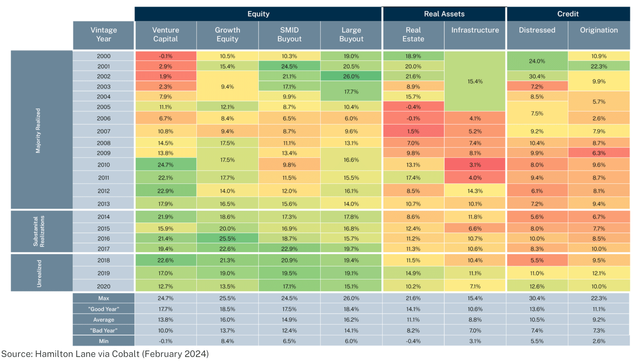Image resolution: width=644 pixels, height=362 pixels.
Task: Click the Credit group header
Action: coord(568,14)
